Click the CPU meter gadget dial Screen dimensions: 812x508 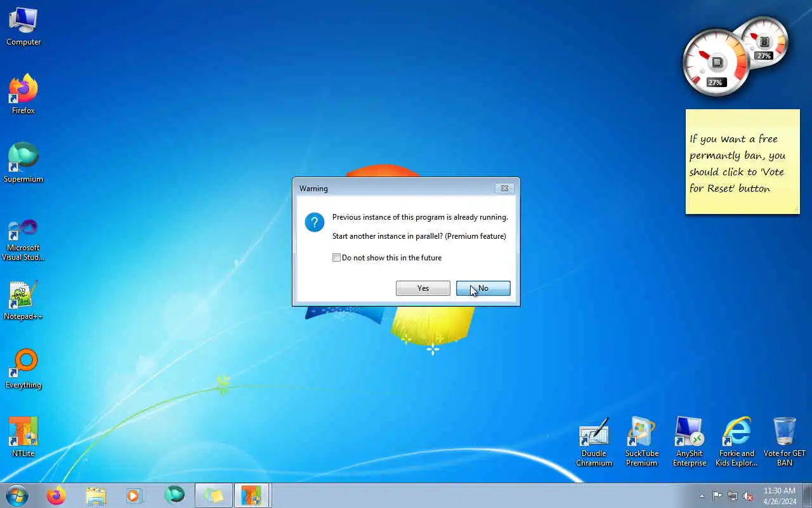coord(716,63)
